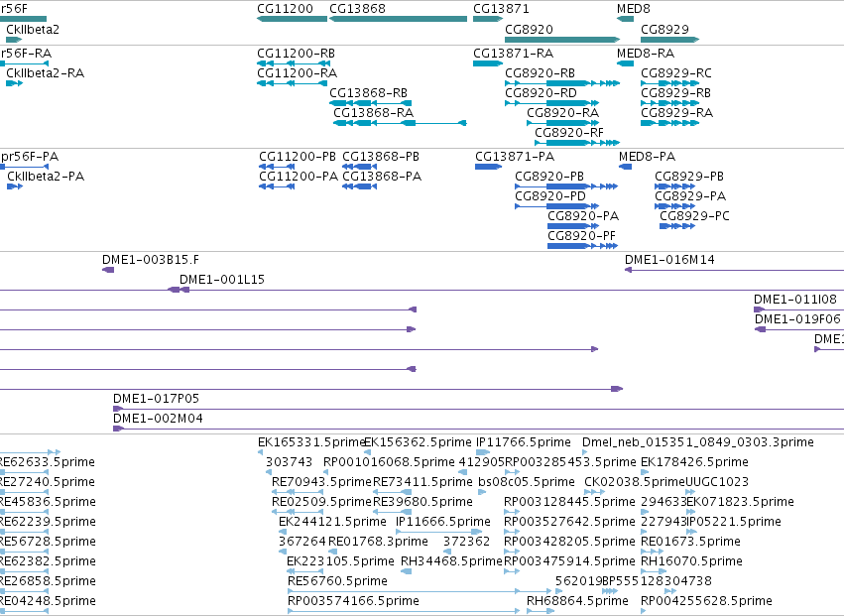844x616 pixels.
Task: Click the MED8-RA transcript label
Action: [646, 54]
